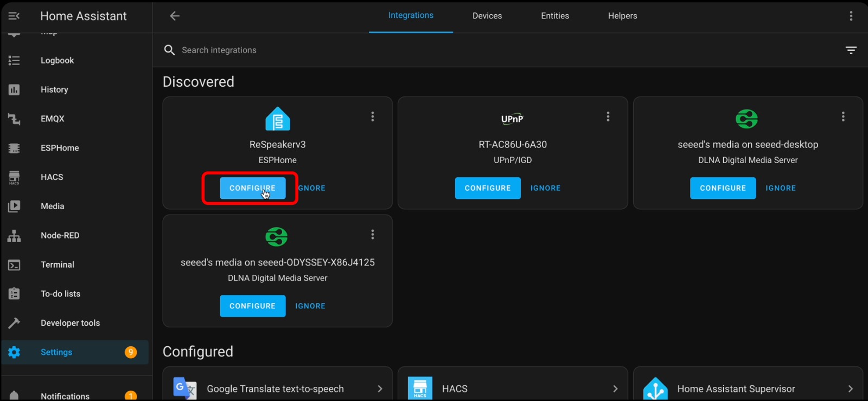Go back with the arrow icon
The width and height of the screenshot is (868, 401).
(x=175, y=16)
